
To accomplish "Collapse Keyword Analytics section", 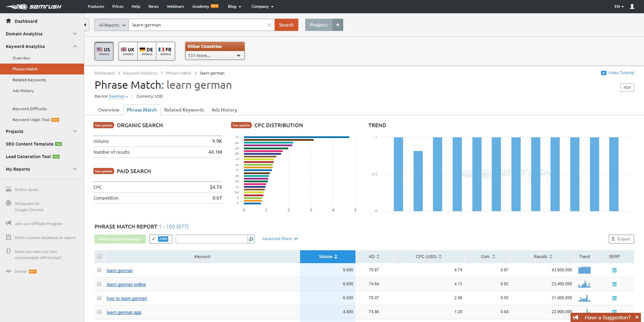I will click(41, 46).
